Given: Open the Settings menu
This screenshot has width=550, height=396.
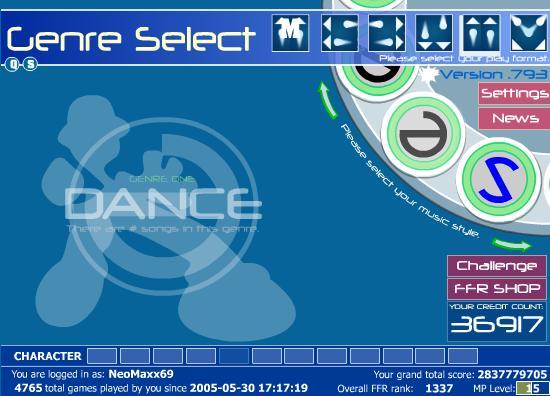Looking at the screenshot, I should 514,93.
